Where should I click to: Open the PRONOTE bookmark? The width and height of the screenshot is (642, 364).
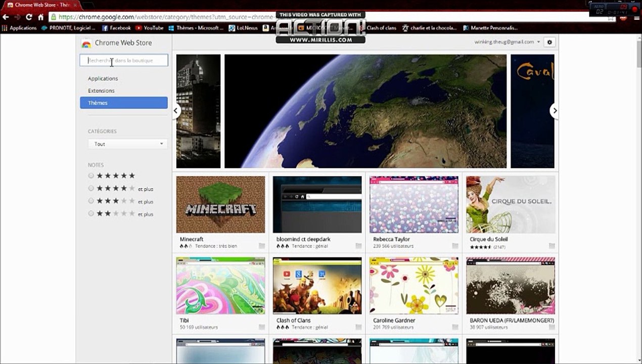pos(68,28)
